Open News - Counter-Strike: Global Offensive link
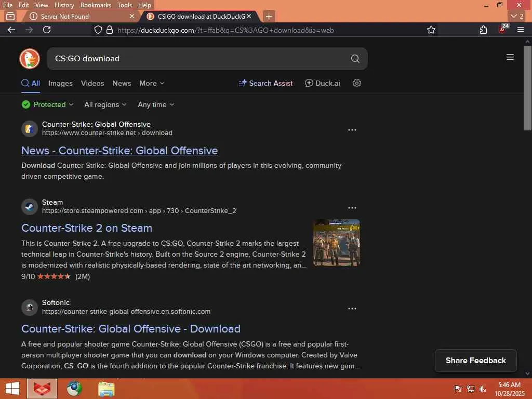Viewport: 532px width, 399px height. 119,150
